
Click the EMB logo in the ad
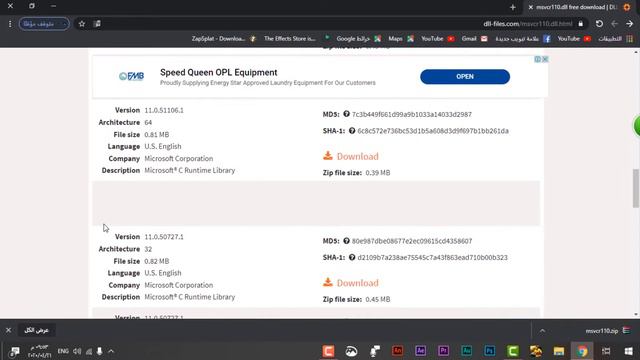click(131, 76)
